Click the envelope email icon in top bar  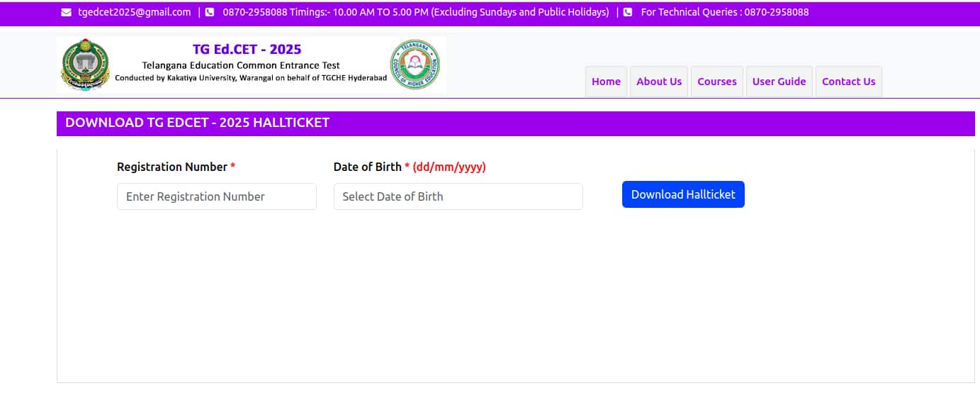[x=67, y=12]
